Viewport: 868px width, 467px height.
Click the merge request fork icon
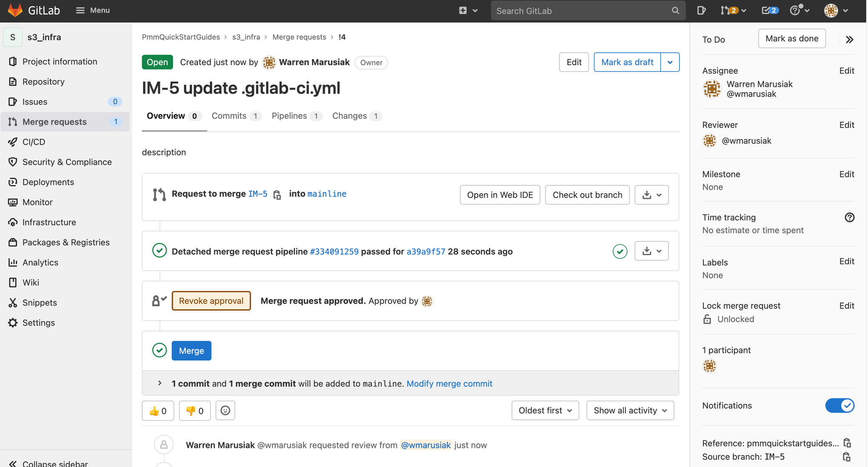pos(157,194)
